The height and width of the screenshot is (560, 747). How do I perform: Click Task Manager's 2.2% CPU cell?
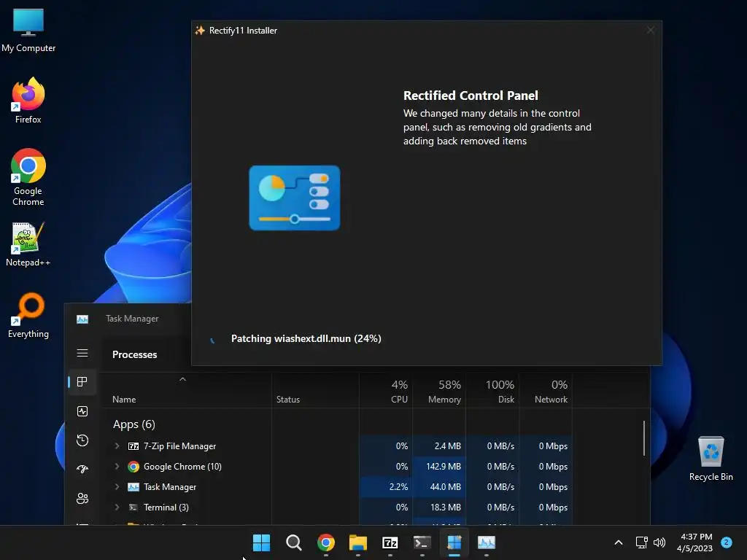coord(386,486)
